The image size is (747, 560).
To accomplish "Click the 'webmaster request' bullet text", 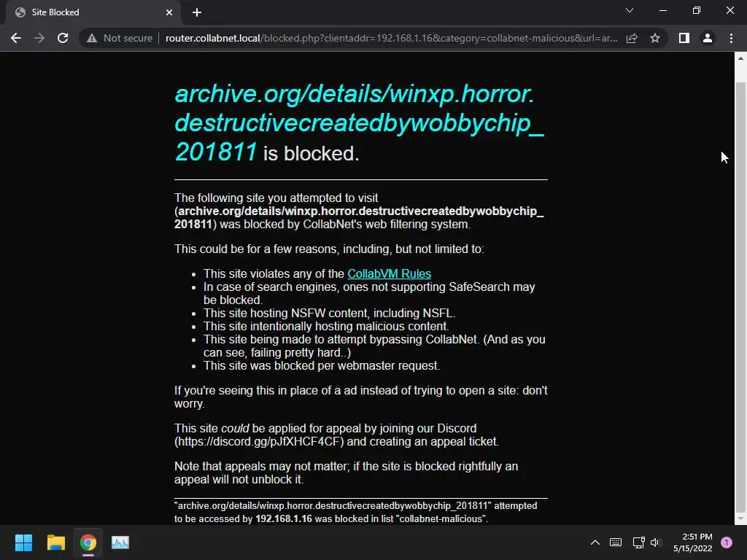I will tap(322, 366).
